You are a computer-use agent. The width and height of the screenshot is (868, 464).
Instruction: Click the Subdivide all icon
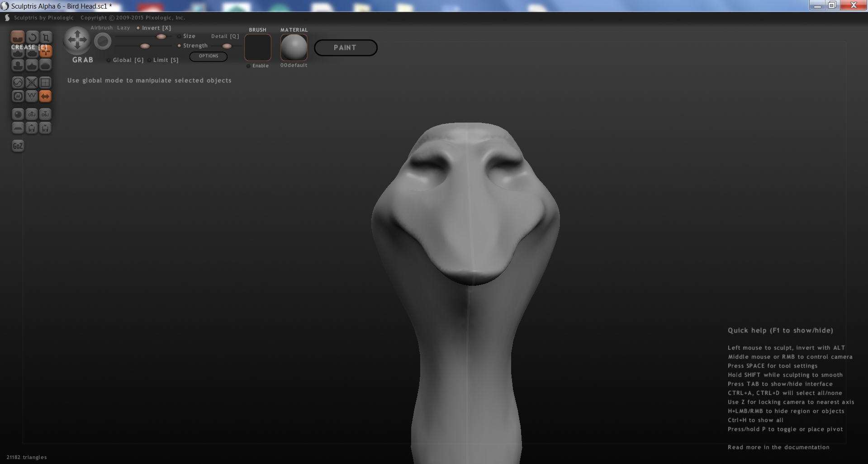click(46, 82)
